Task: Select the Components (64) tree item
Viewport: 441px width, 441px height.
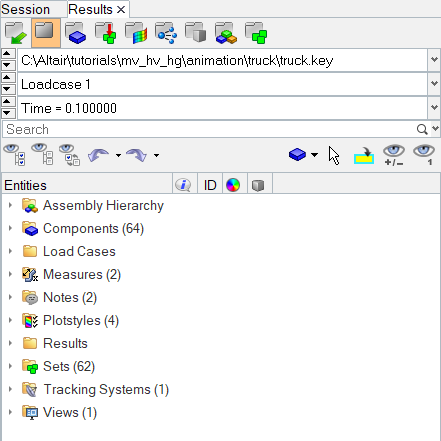Action: (x=93, y=228)
